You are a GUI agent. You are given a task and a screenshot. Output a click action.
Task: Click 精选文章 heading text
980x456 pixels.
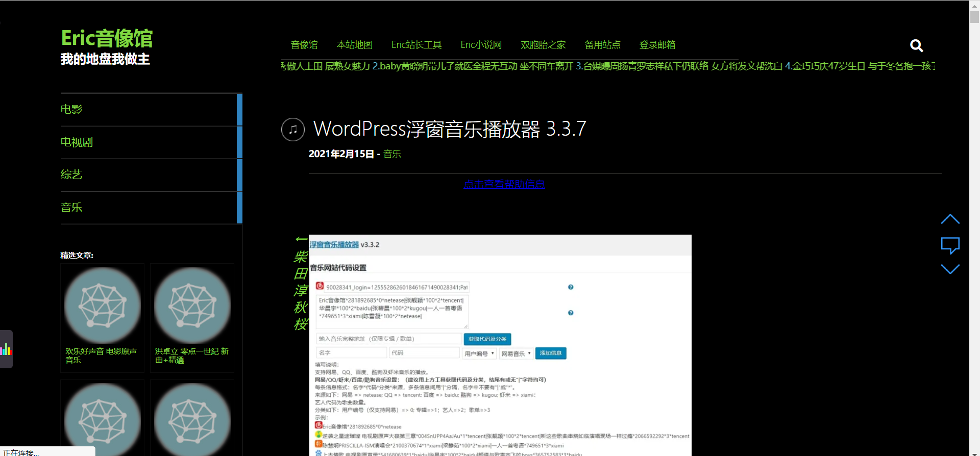[77, 255]
